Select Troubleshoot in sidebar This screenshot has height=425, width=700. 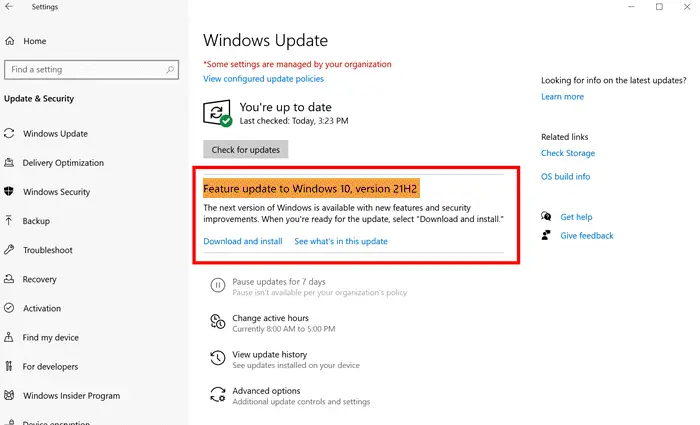pos(48,250)
